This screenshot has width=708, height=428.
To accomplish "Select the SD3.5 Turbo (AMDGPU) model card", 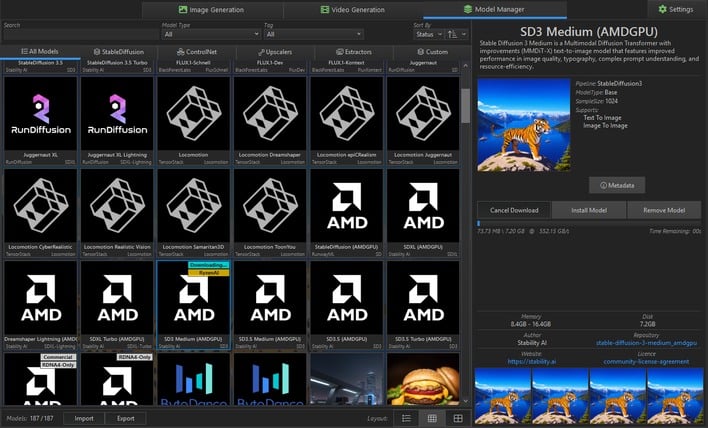I will pyautogui.click(x=423, y=305).
